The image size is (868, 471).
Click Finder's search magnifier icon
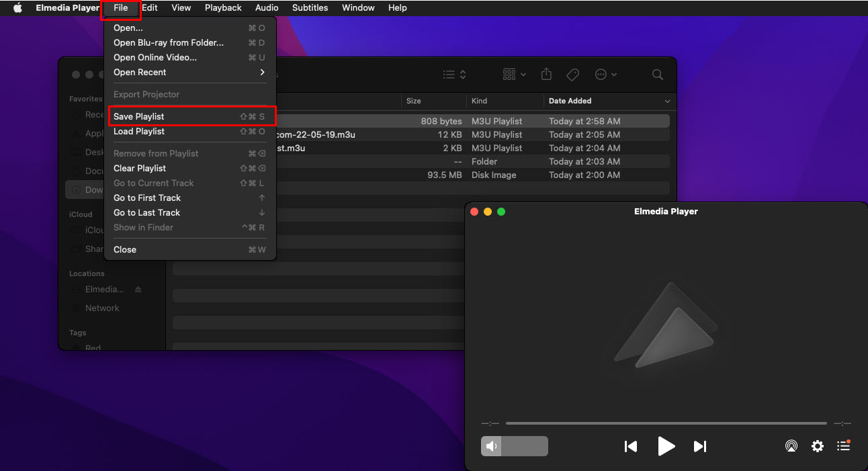[658, 75]
